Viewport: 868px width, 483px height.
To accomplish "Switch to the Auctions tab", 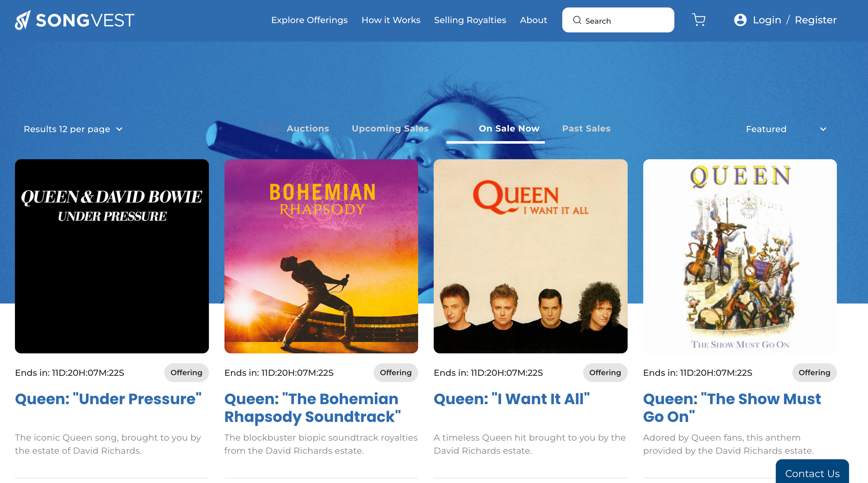I will 308,128.
